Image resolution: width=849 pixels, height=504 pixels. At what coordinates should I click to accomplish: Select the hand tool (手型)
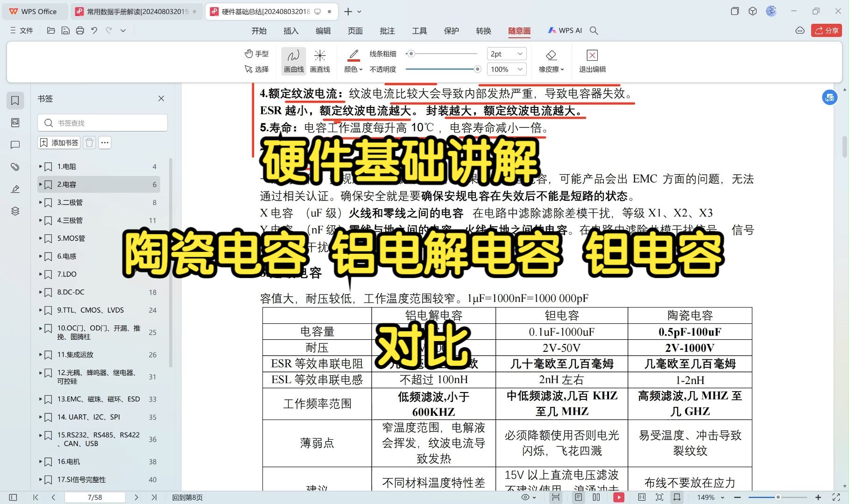[257, 54]
